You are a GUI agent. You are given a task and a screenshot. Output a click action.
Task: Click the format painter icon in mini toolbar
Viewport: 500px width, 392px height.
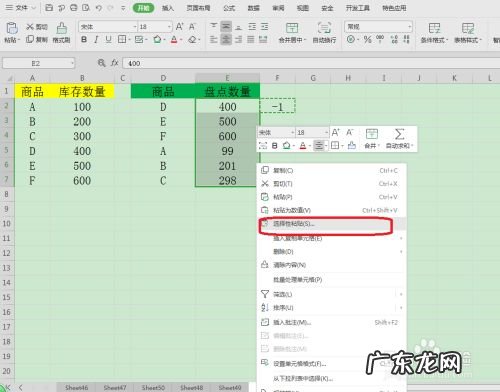coord(352,145)
